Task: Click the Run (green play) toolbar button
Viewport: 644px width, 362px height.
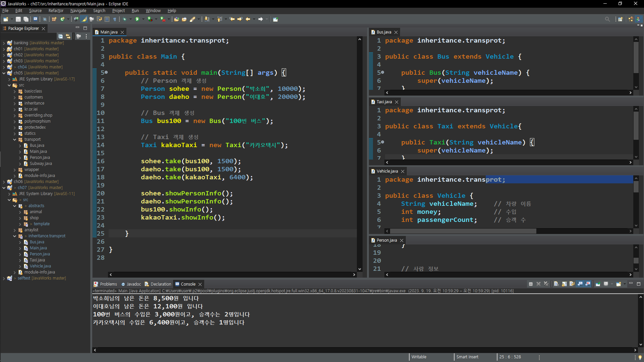Action: tap(137, 19)
